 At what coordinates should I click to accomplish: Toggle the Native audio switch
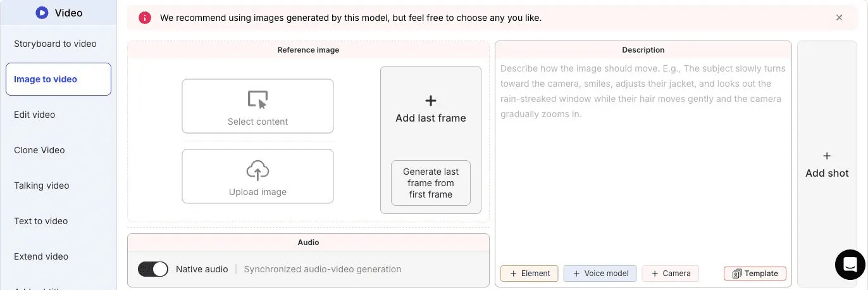click(153, 269)
